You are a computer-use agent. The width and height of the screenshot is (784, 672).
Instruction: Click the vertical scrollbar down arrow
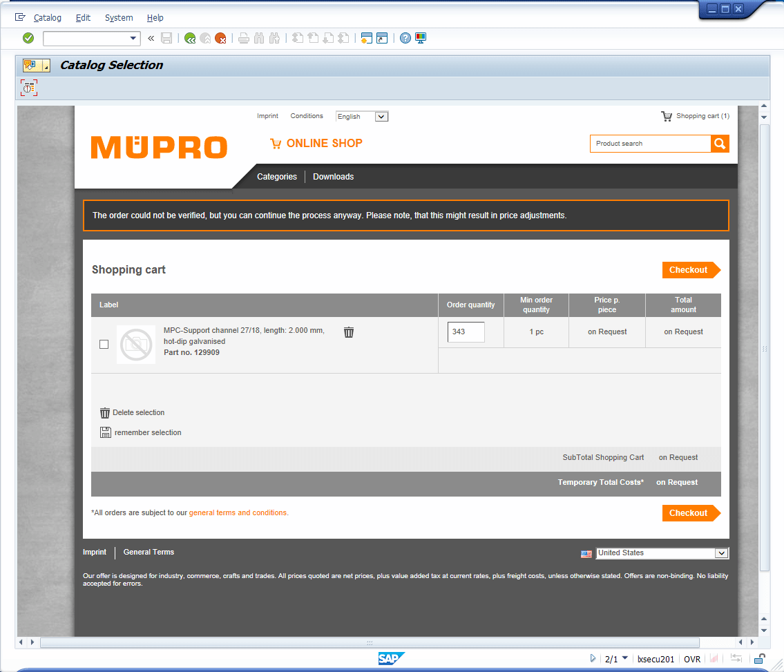click(764, 631)
